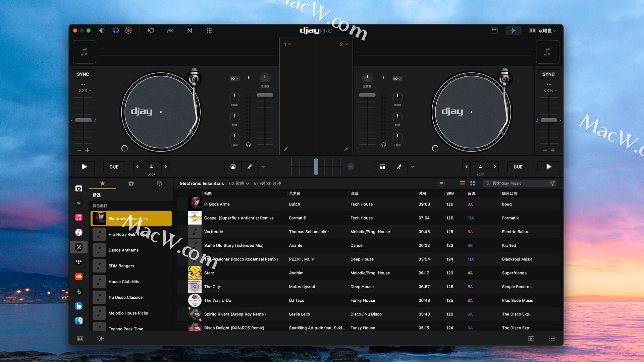The height and width of the screenshot is (362, 644).
Task: Open the Finder source icon
Action: (79, 321)
